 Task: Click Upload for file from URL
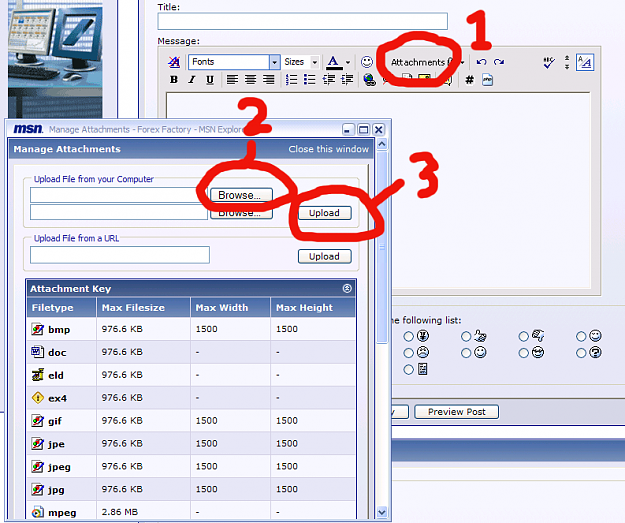pos(324,256)
